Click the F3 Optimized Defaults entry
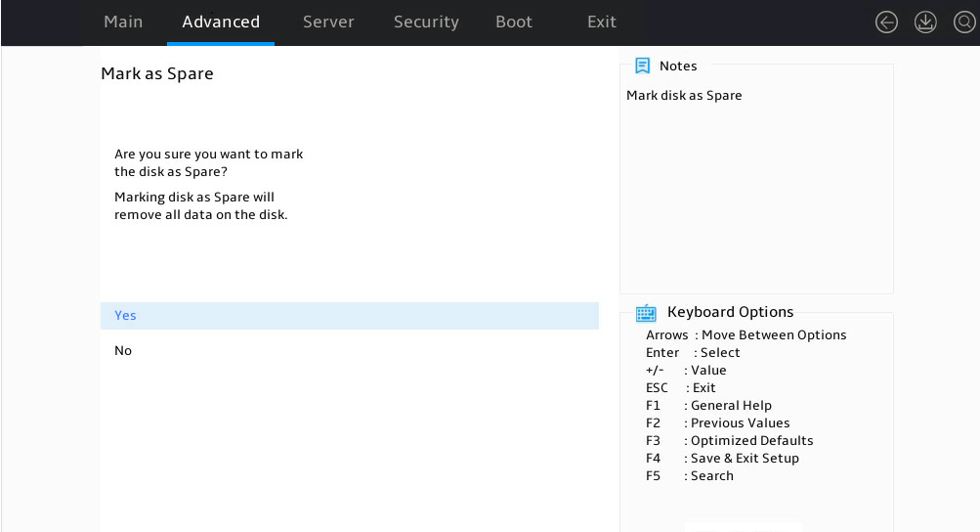The width and height of the screenshot is (980, 532). point(729,441)
